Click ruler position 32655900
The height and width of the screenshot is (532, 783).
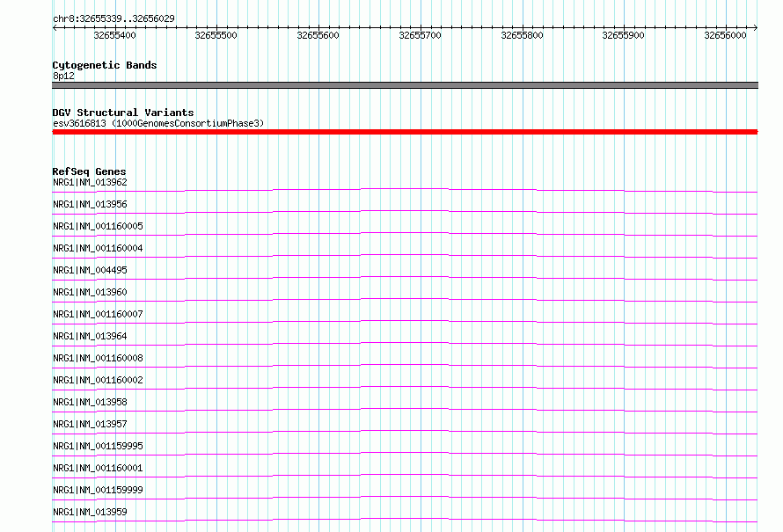(x=623, y=35)
